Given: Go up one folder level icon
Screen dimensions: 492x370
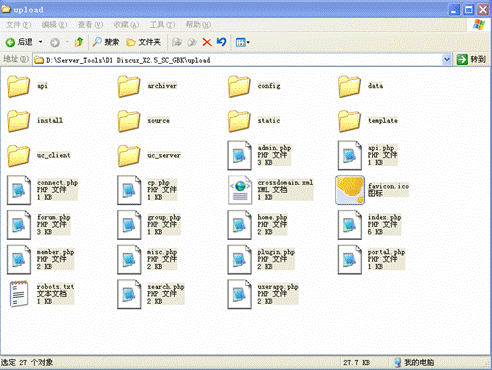Looking at the screenshot, I should coord(79,42).
